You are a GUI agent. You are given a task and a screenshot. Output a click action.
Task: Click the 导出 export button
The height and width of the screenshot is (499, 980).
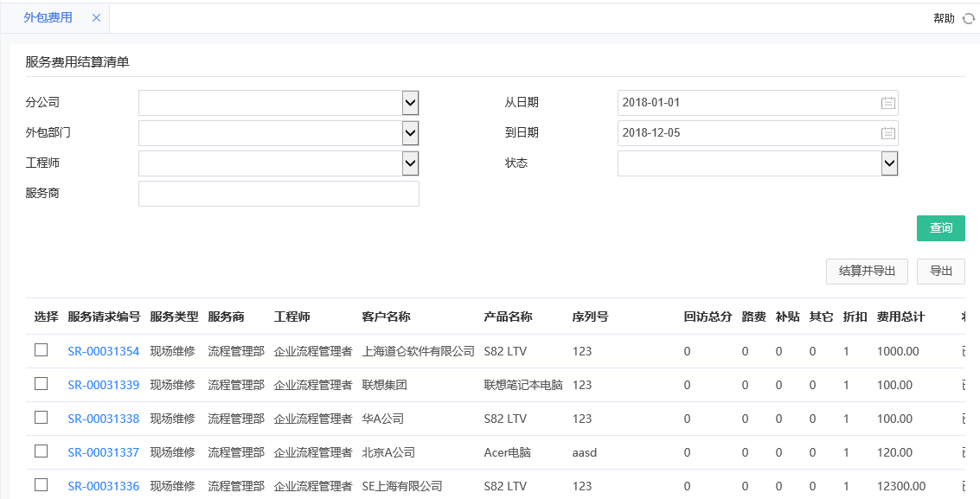(940, 271)
